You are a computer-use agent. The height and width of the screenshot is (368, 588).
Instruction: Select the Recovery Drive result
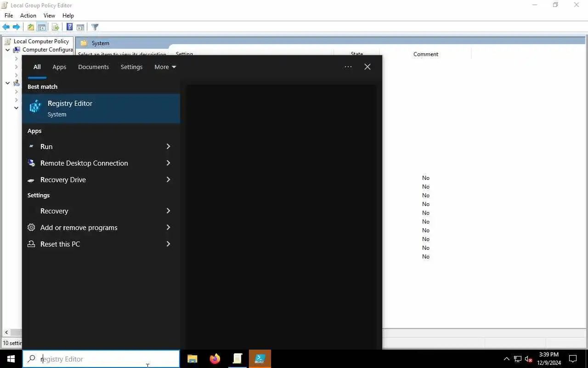tap(92, 179)
